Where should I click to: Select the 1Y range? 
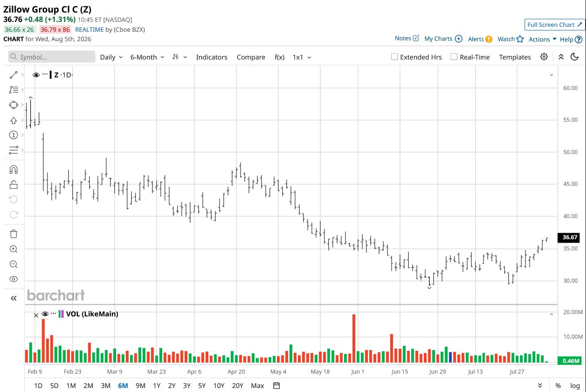[157, 385]
